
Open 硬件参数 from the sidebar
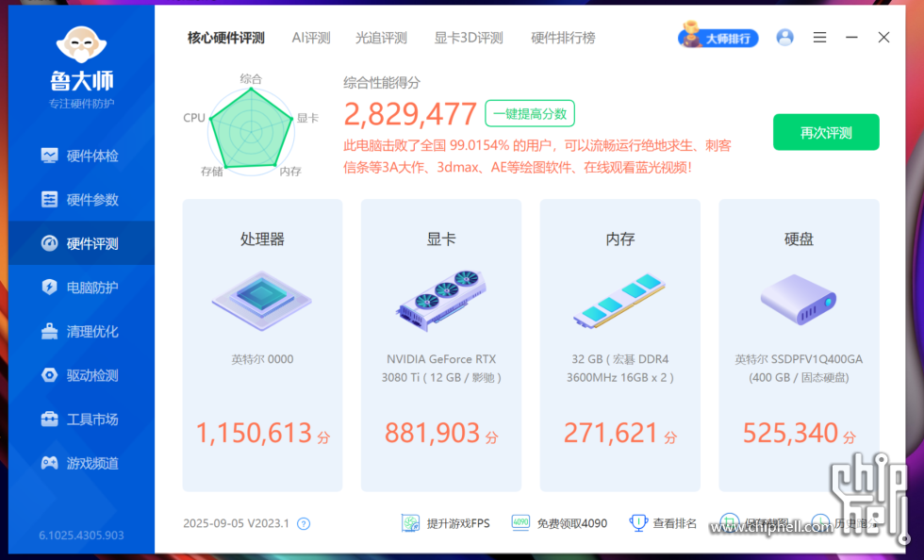(81, 199)
